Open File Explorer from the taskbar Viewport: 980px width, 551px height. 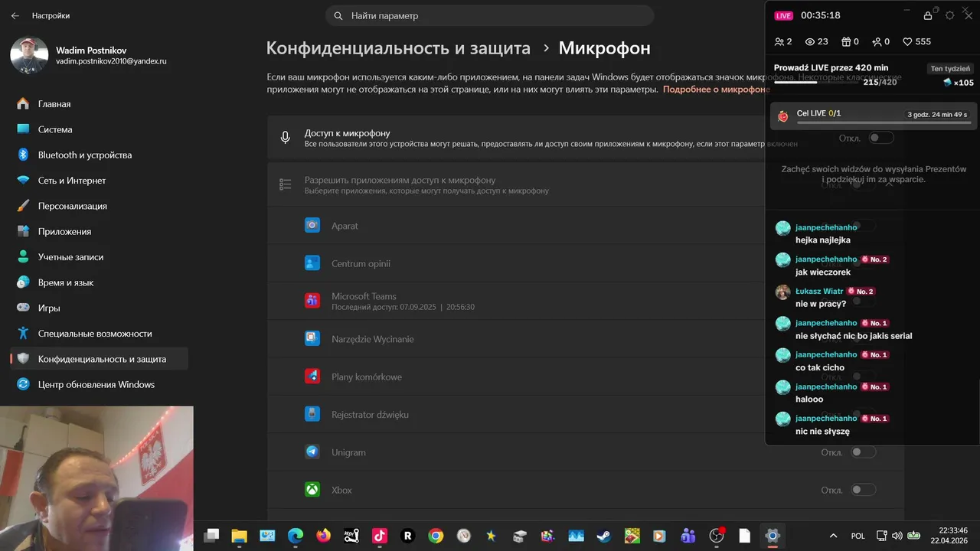pos(239,536)
